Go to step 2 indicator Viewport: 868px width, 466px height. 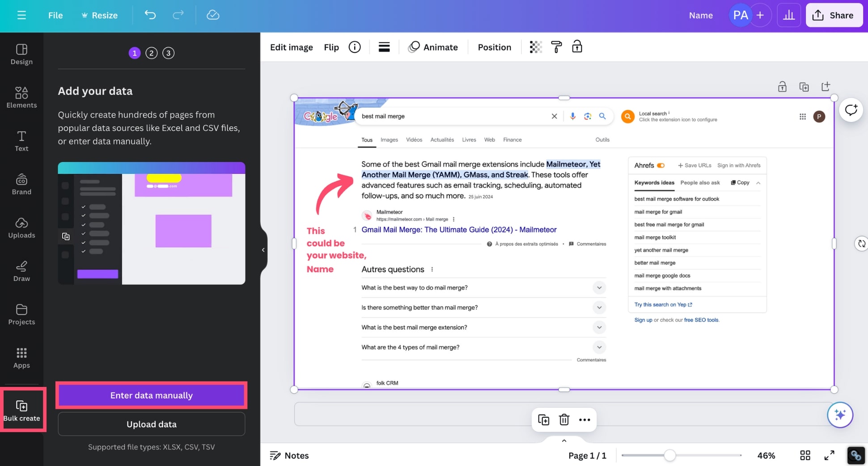[x=152, y=53]
